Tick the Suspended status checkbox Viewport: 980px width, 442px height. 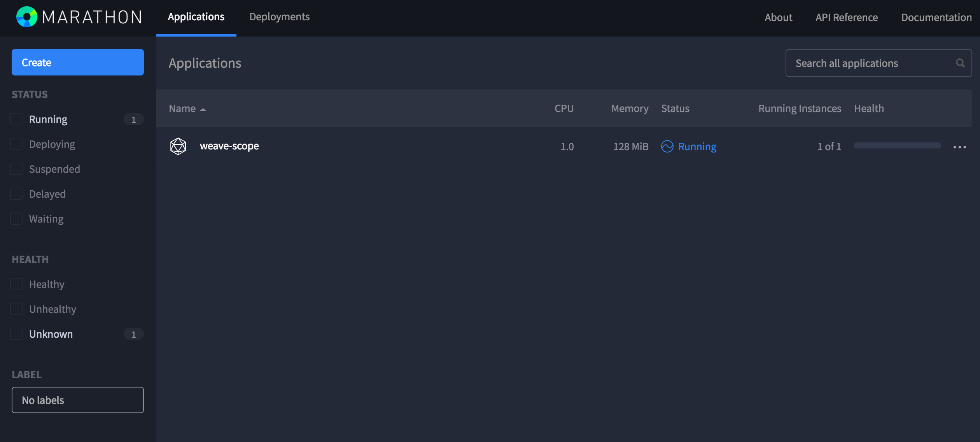point(16,169)
